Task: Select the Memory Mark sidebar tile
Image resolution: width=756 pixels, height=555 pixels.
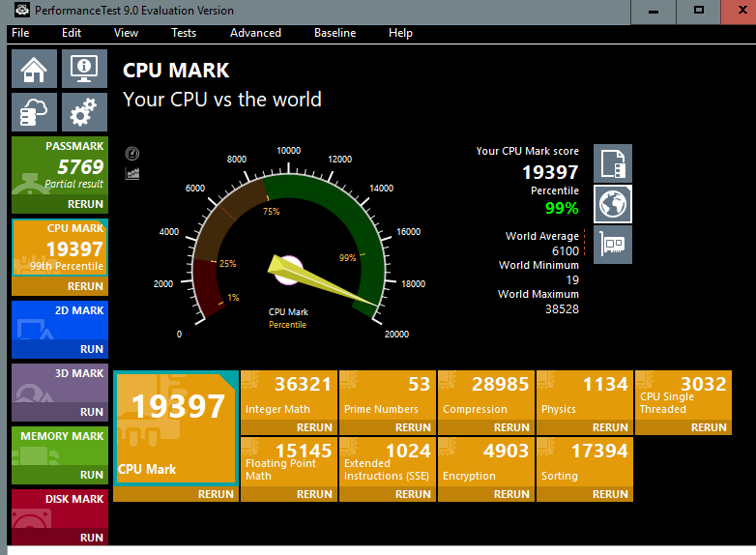Action: pyautogui.click(x=60, y=446)
